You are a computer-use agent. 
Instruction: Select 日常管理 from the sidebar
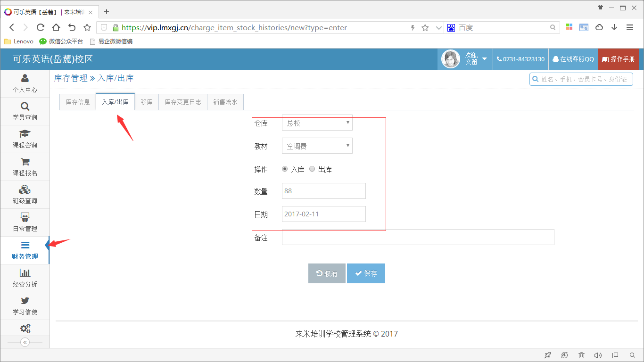pyautogui.click(x=25, y=222)
